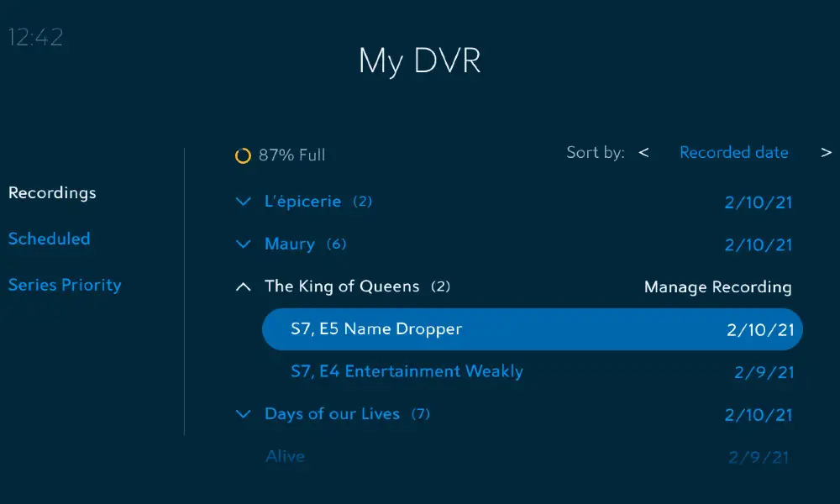This screenshot has width=840, height=504.
Task: Expand the L'épicerie recordings group chevron
Action: [244, 202]
